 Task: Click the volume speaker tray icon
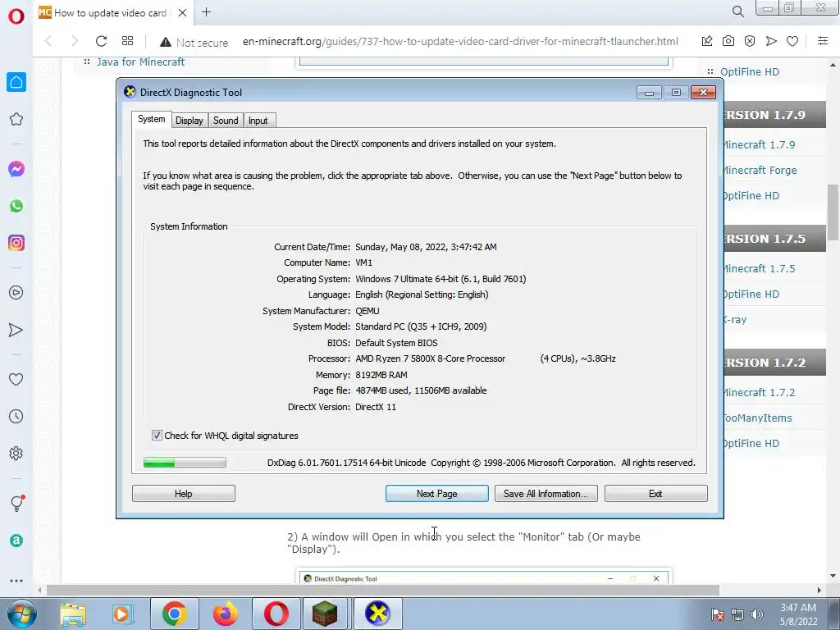756,614
